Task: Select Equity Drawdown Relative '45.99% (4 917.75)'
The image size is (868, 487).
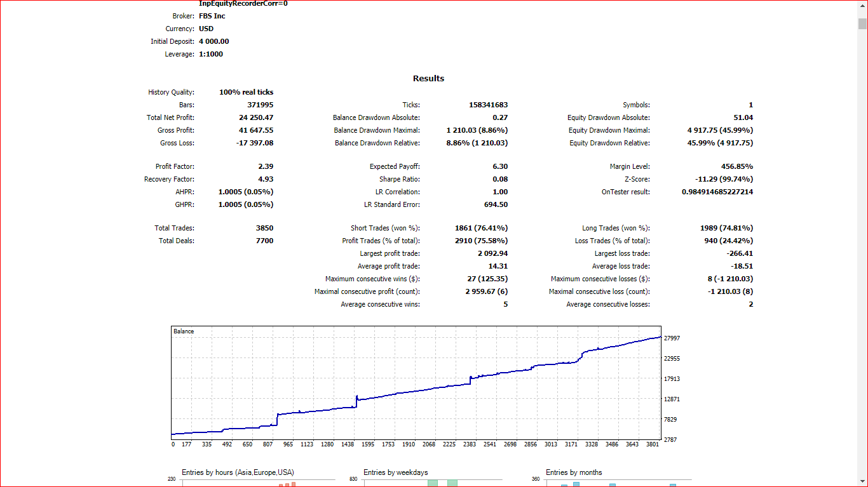Action: tap(721, 143)
